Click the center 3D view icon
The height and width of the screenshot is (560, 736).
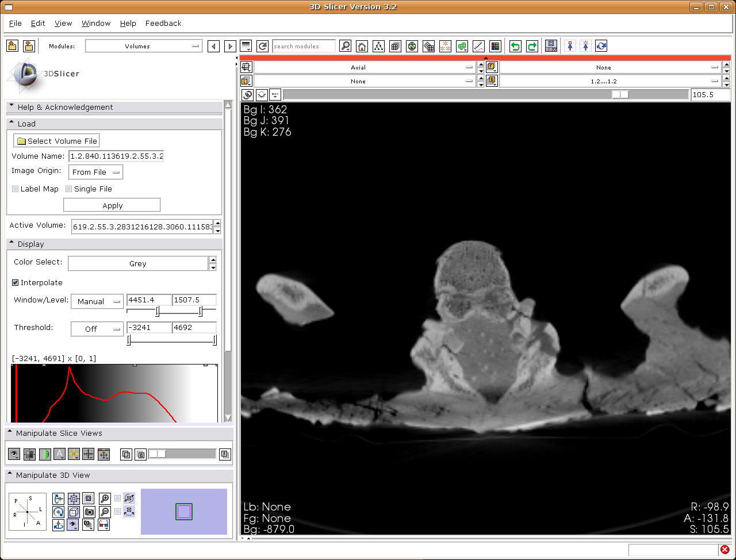[74, 498]
